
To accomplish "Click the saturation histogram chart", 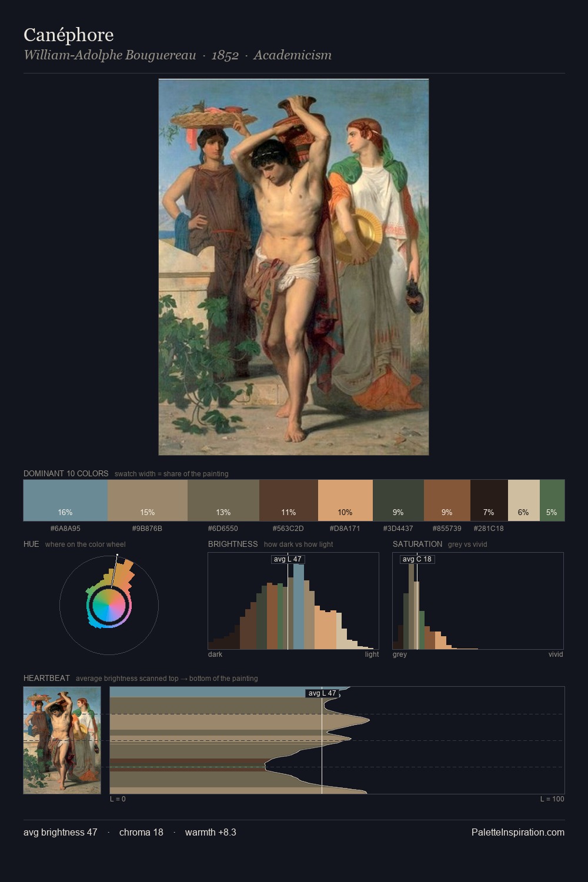I will pyautogui.click(x=478, y=601).
